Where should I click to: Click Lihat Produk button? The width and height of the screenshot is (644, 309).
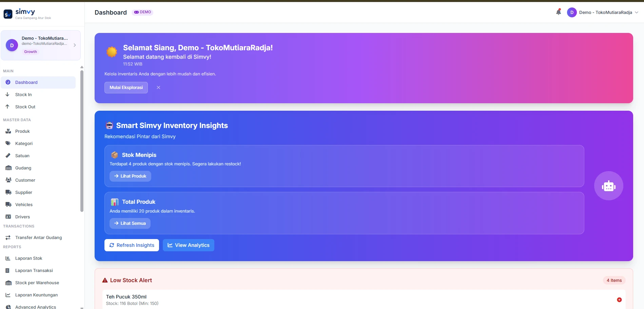point(130,176)
